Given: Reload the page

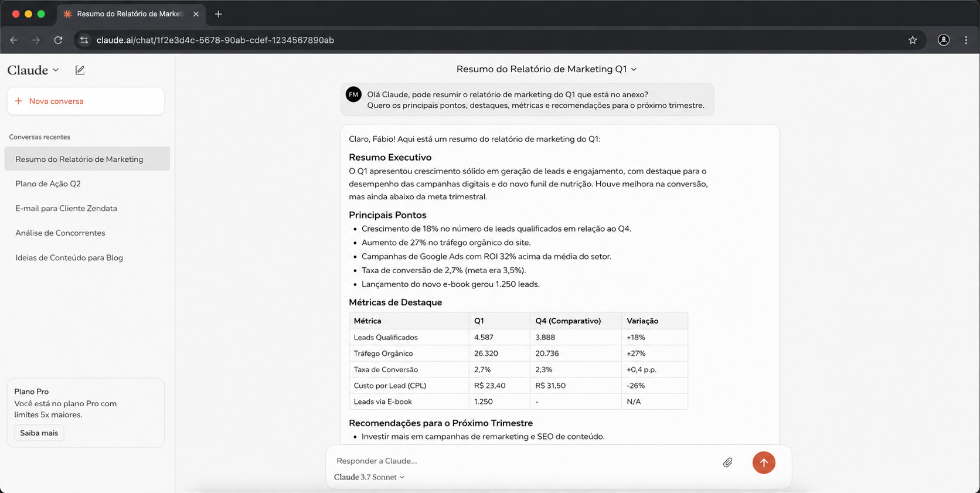Looking at the screenshot, I should pyautogui.click(x=58, y=40).
